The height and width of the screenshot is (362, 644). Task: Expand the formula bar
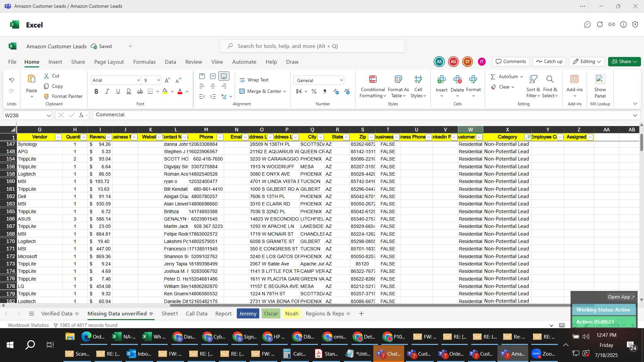coord(635,115)
